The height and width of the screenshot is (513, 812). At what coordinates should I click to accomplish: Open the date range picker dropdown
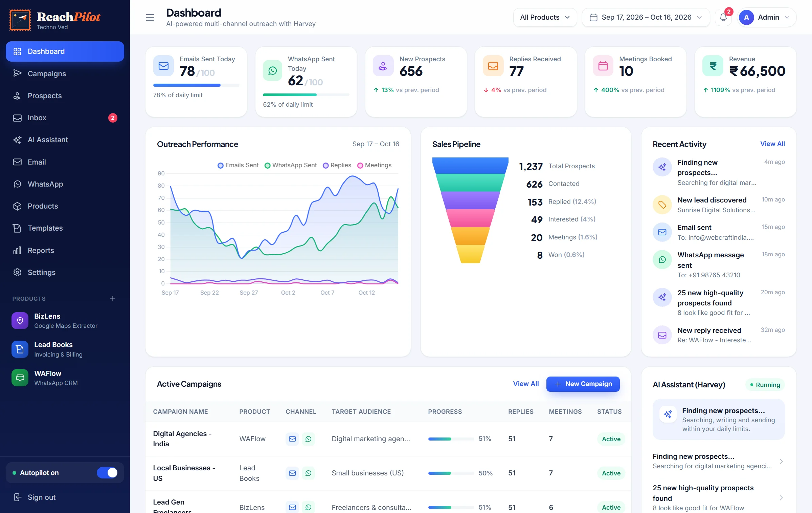(x=646, y=17)
